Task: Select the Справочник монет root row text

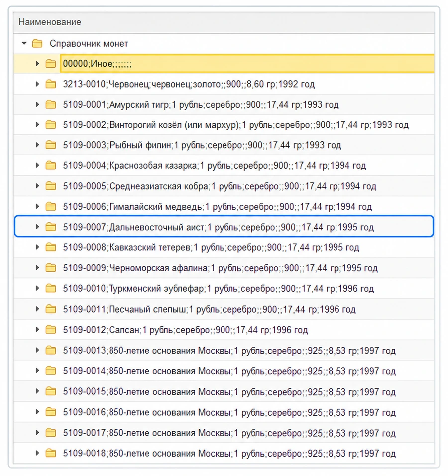Action: 89,44
